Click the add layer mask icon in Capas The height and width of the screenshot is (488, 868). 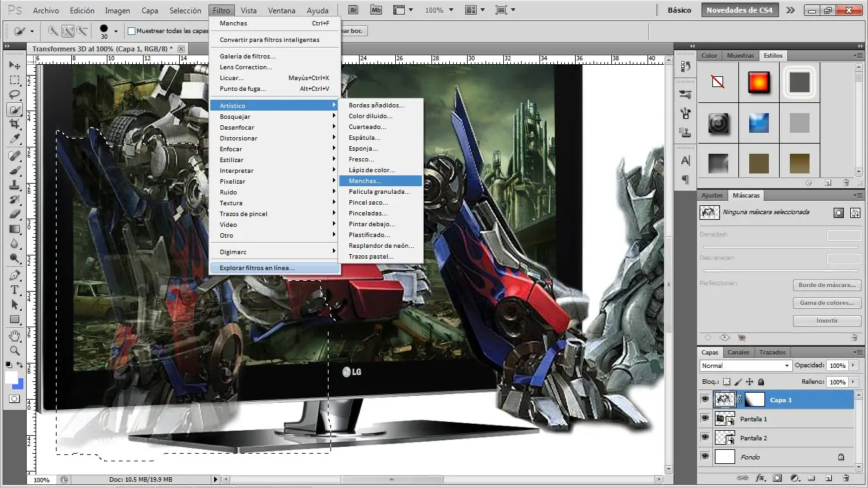click(777, 478)
